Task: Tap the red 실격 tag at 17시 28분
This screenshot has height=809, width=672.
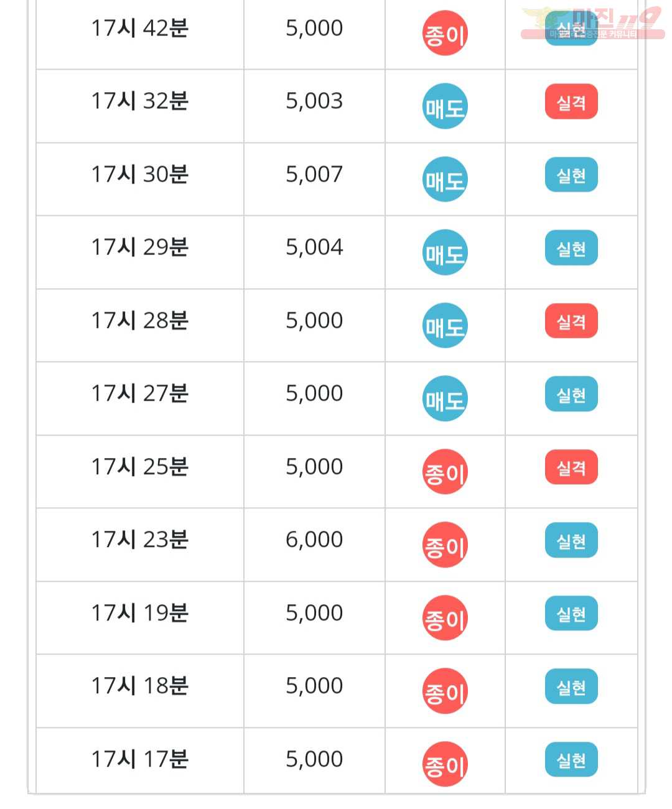Action: click(571, 321)
